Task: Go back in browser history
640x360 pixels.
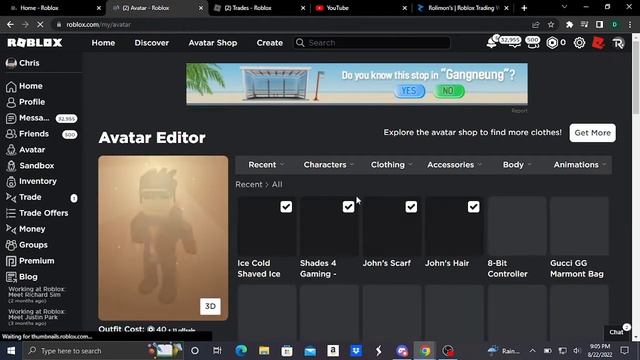Action: point(10,24)
